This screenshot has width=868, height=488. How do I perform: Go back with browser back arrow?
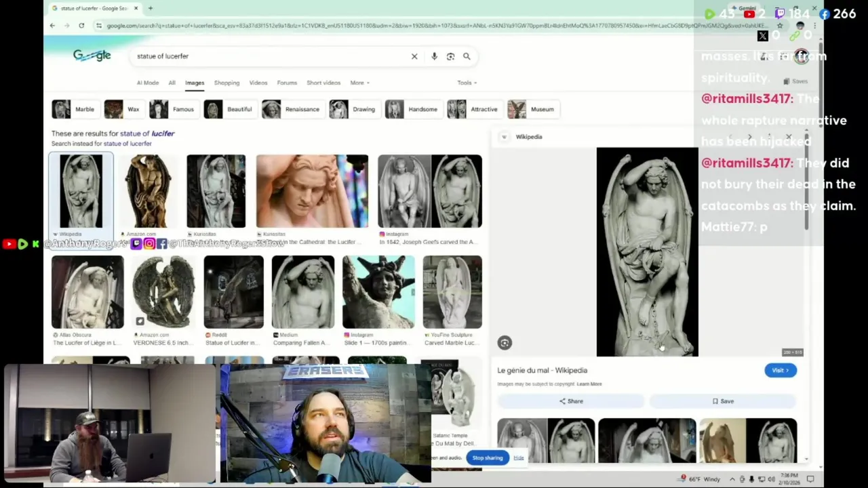52,26
